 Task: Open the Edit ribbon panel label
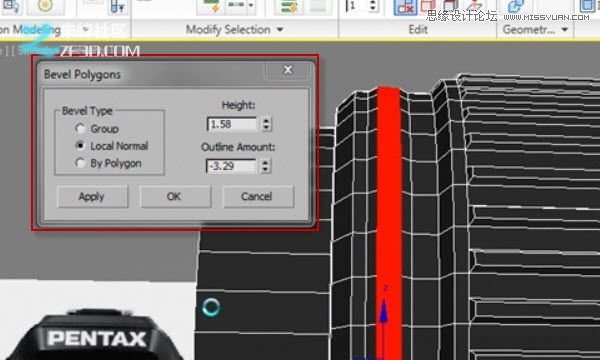418,29
